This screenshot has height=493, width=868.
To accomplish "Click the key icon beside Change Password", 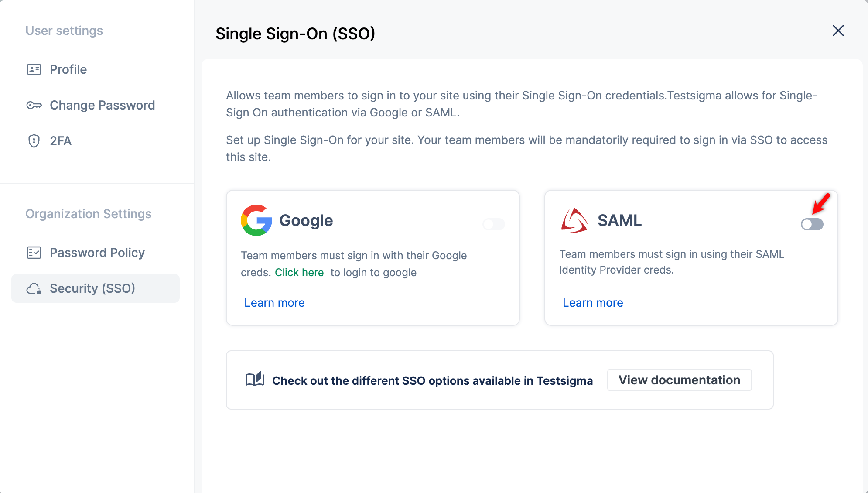I will pos(34,105).
